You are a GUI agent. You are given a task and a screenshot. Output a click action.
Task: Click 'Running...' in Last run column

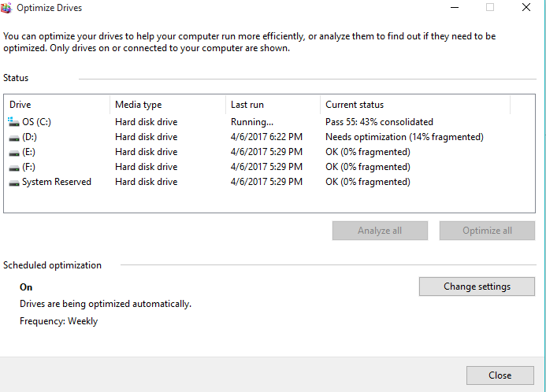[252, 122]
